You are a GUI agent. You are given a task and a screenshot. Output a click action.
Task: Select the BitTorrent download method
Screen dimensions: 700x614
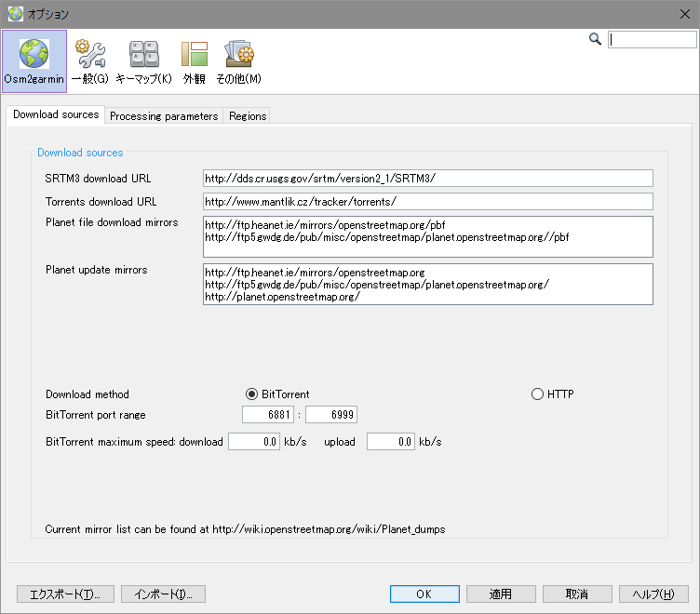tap(251, 394)
